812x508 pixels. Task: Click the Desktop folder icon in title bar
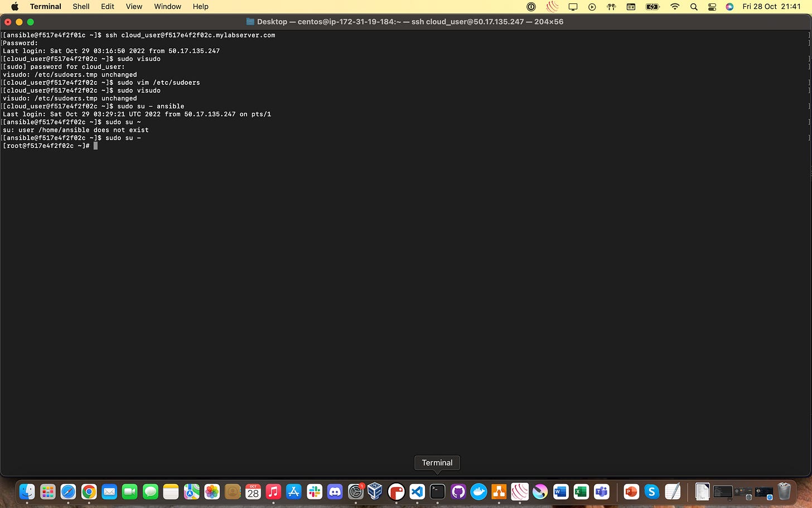(x=250, y=22)
